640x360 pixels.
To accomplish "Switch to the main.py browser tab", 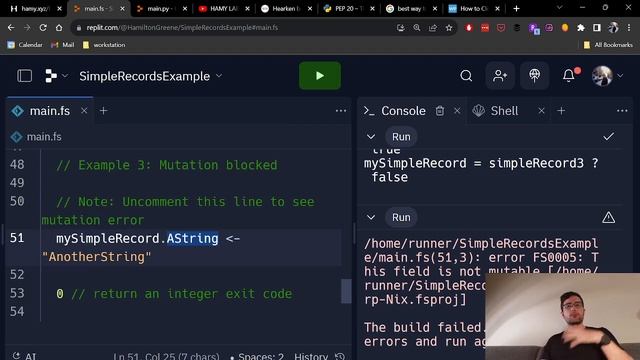I will coord(160,9).
